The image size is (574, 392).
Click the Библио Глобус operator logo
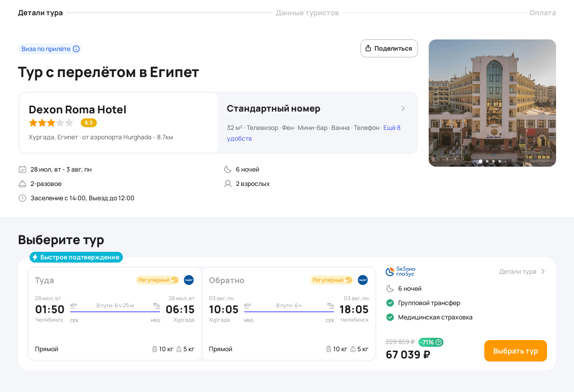click(x=400, y=271)
